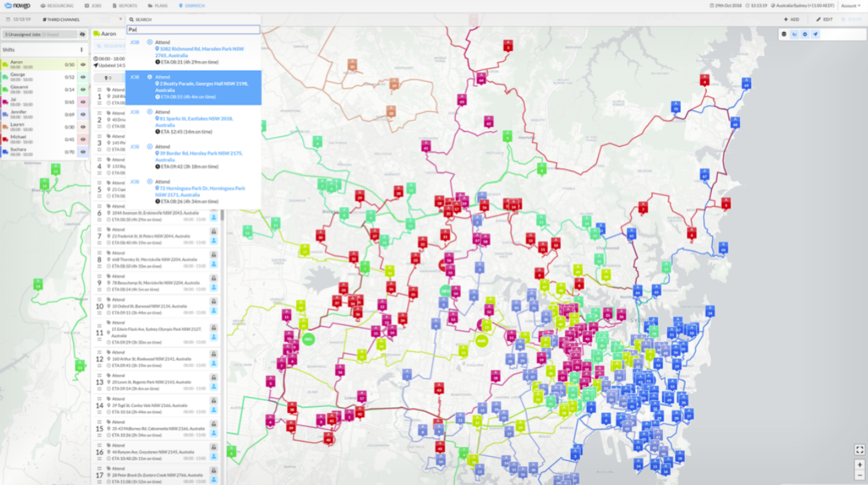Click the lock icon on stop 7

tap(214, 231)
